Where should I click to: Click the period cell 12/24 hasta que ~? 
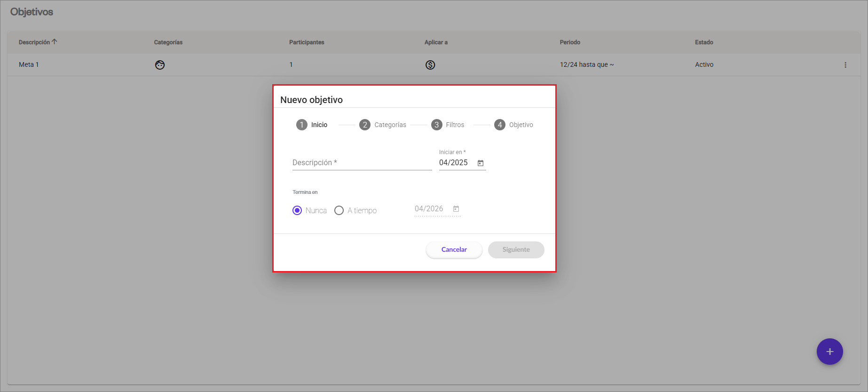pos(587,65)
